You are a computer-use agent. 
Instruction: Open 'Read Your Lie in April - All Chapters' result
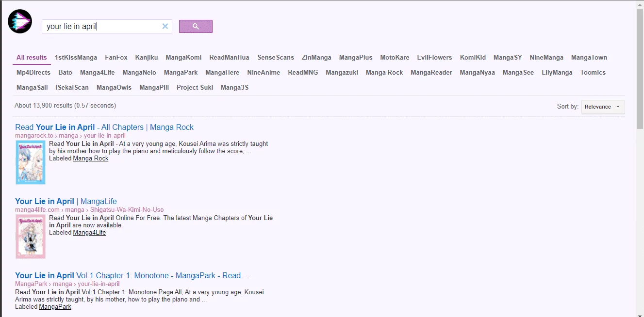pyautogui.click(x=104, y=127)
